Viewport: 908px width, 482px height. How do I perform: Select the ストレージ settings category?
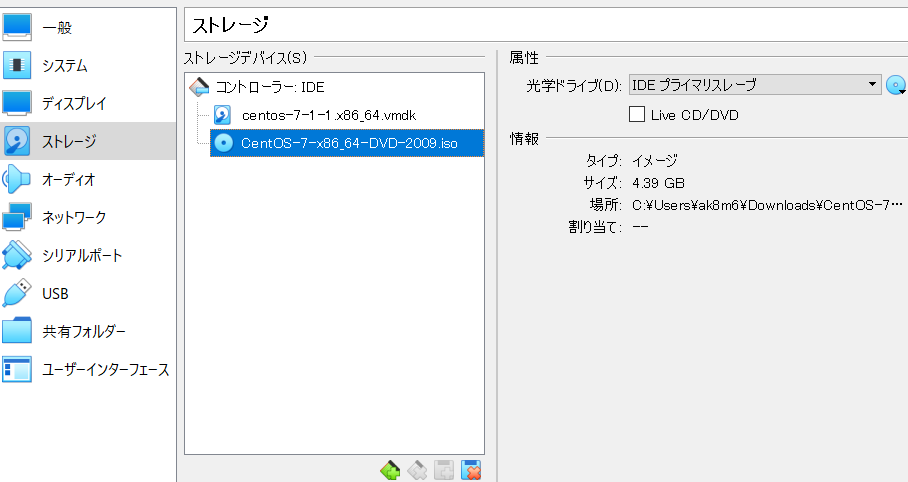coord(88,141)
